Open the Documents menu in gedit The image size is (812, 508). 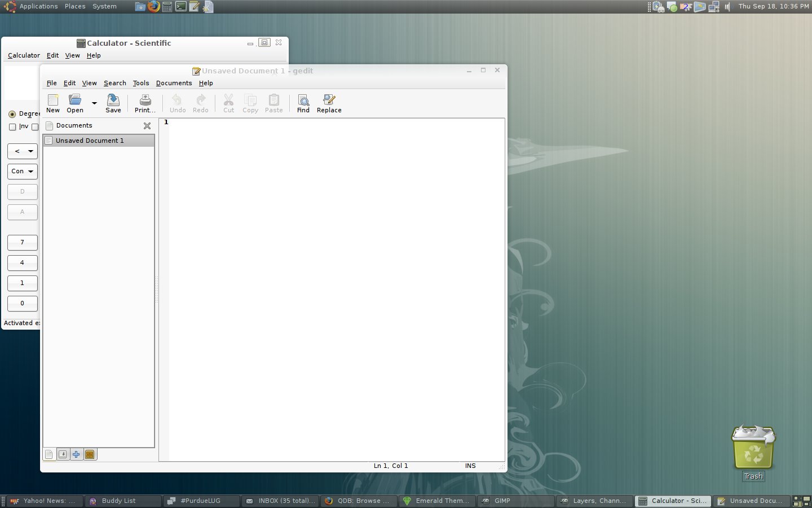[x=174, y=83]
